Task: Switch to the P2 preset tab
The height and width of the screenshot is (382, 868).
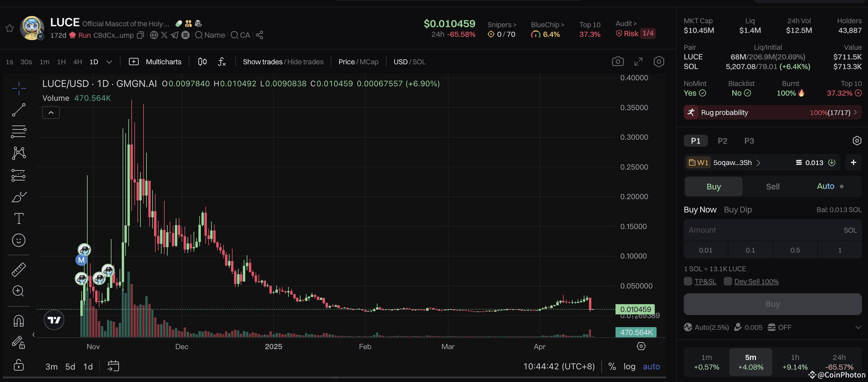Action: [722, 141]
